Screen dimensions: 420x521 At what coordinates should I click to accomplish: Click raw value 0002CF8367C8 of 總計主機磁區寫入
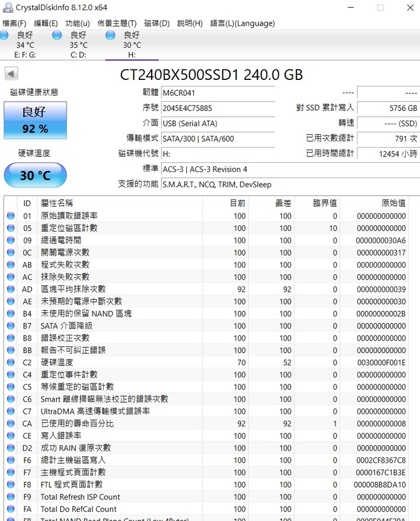tap(381, 460)
